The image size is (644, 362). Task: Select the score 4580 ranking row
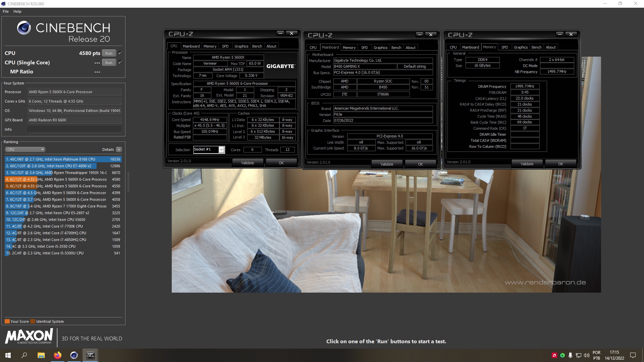point(63,179)
